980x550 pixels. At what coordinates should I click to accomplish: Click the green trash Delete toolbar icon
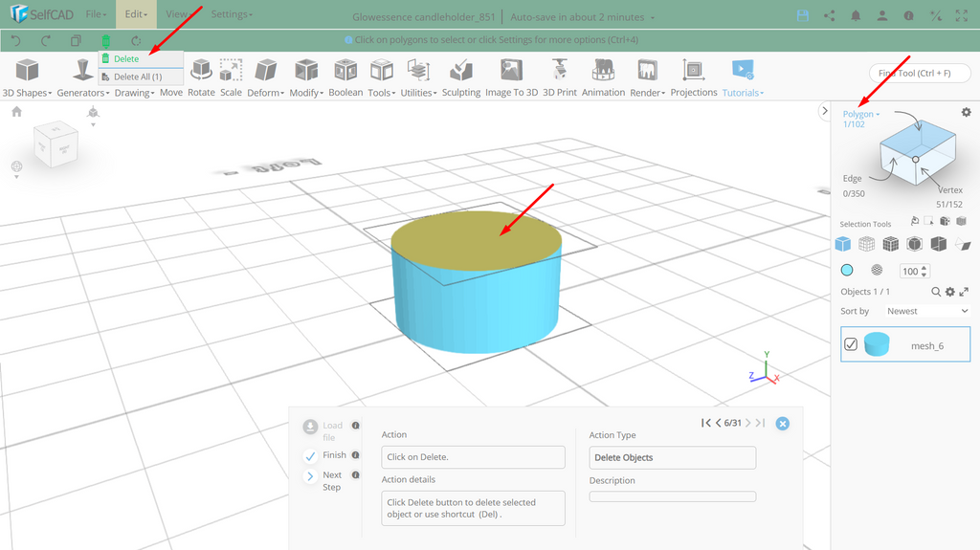click(105, 41)
